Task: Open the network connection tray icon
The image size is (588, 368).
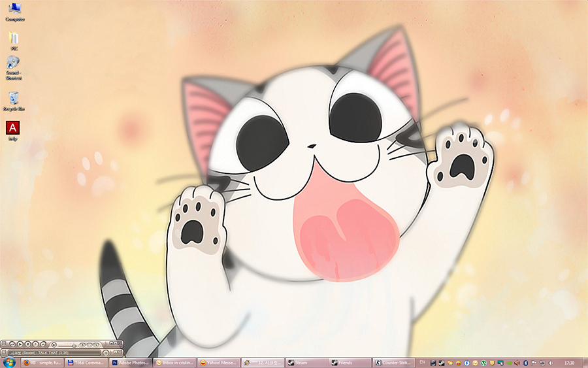Action: point(542,363)
